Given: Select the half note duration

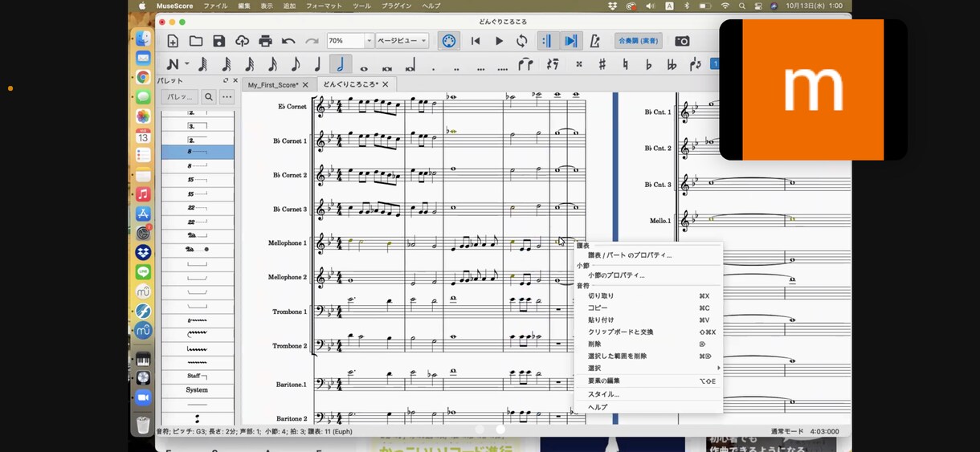Looking at the screenshot, I should tap(341, 64).
